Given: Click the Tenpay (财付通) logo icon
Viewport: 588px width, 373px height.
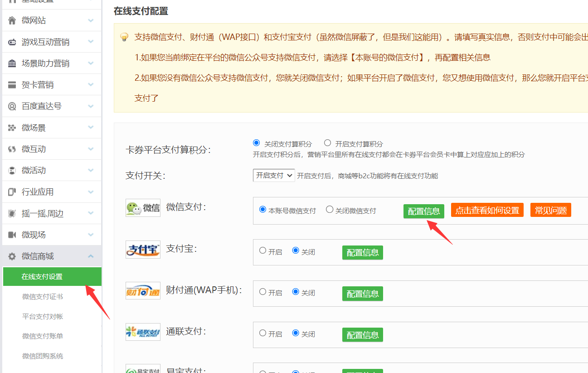Looking at the screenshot, I should point(143,291).
